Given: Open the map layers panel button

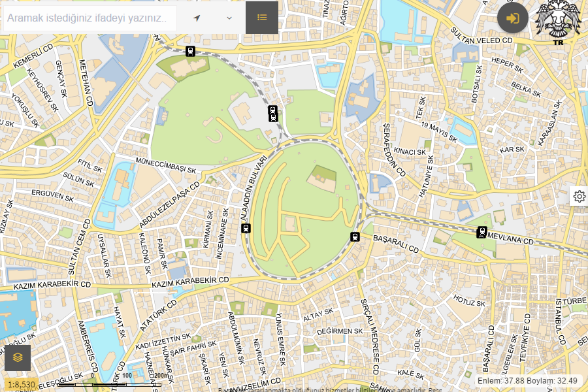Looking at the screenshot, I should tap(18, 357).
